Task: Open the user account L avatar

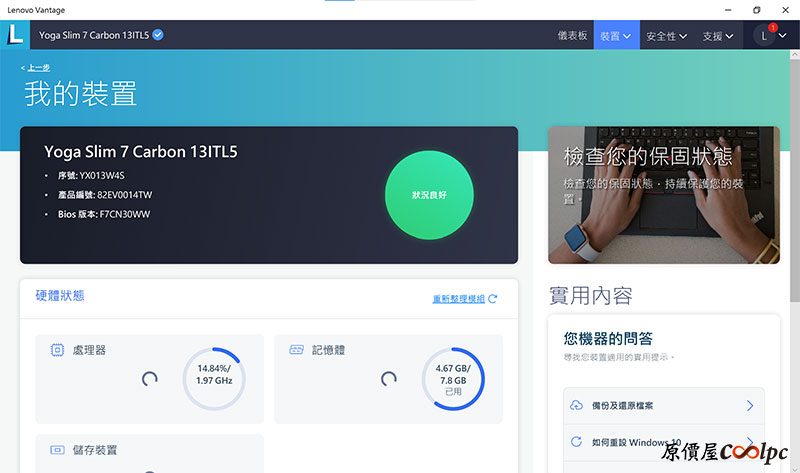Action: (764, 36)
